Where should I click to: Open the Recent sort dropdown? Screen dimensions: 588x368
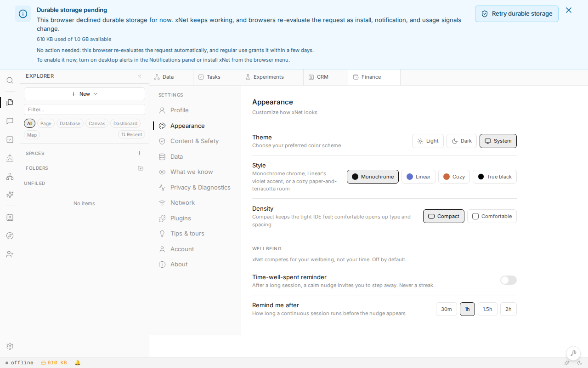tap(131, 135)
